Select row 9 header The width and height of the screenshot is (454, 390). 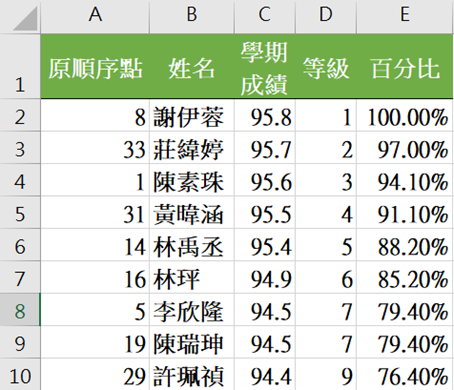click(20, 342)
